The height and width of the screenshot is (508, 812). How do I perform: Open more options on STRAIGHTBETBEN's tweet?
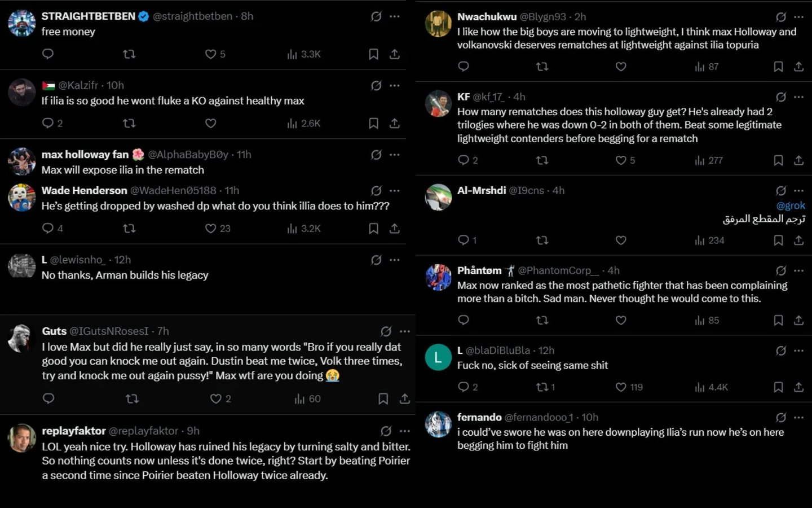tap(395, 16)
